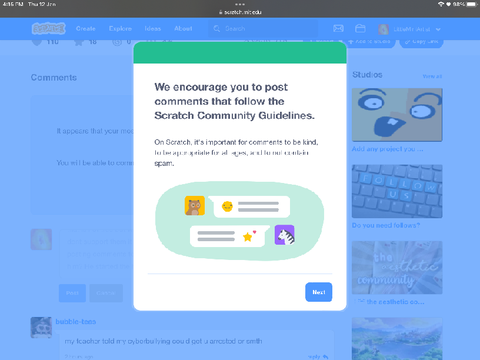Click the Add to Studio button
This screenshot has height=360, width=480.
[x=369, y=43]
